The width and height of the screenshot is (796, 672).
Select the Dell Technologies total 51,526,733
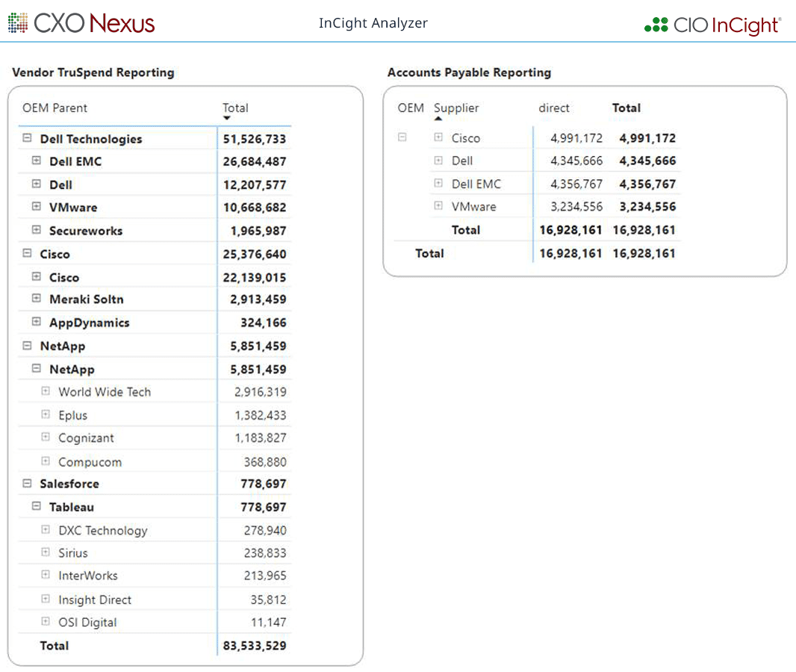coord(255,139)
